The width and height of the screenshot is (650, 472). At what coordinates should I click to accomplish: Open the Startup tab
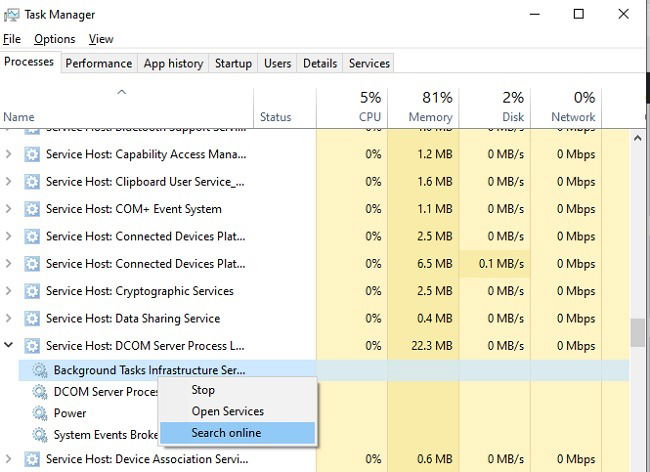233,63
